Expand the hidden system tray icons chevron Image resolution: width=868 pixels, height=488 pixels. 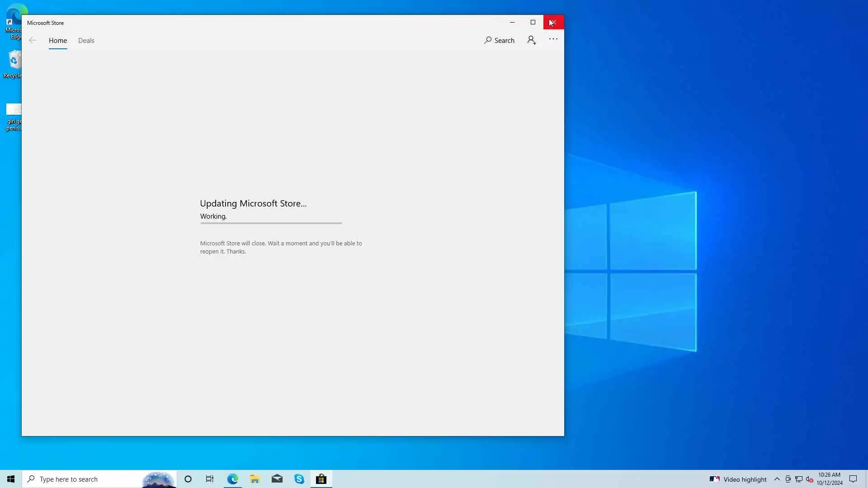click(x=777, y=479)
